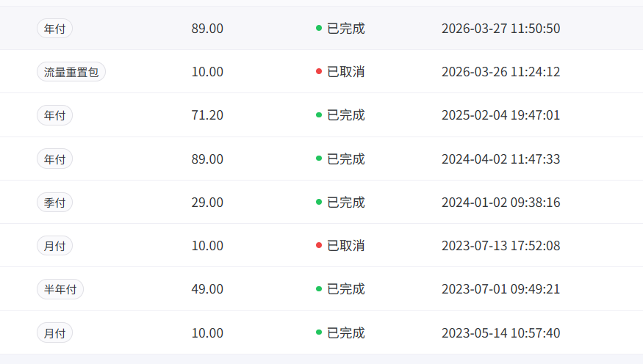Click red status dot of 2023-07-13 order
The height and width of the screenshot is (364, 643).
pos(319,245)
